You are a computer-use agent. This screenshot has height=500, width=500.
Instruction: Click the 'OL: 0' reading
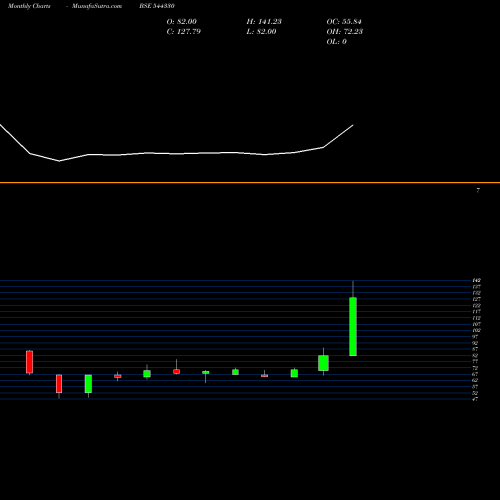[x=337, y=41]
